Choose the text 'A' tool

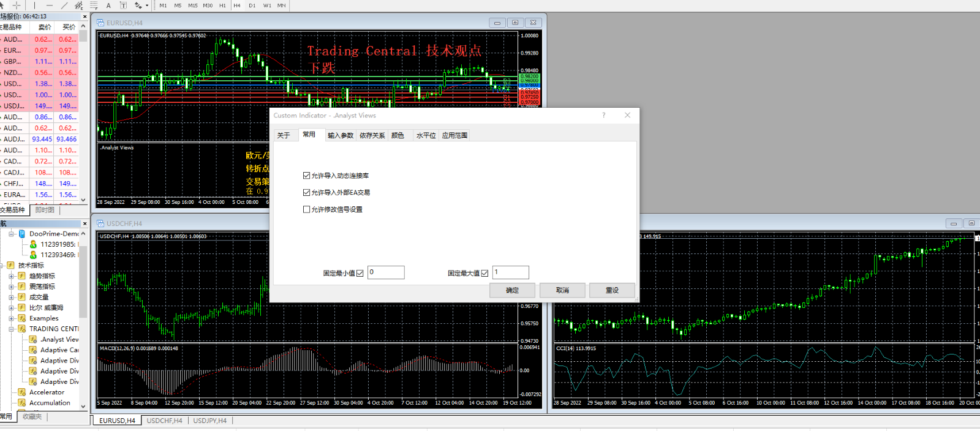tap(108, 6)
